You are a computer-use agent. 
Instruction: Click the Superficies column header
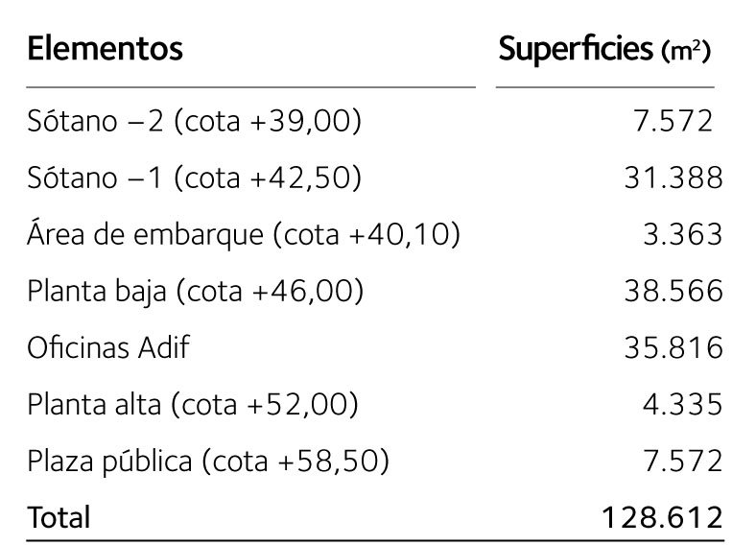tap(577, 49)
